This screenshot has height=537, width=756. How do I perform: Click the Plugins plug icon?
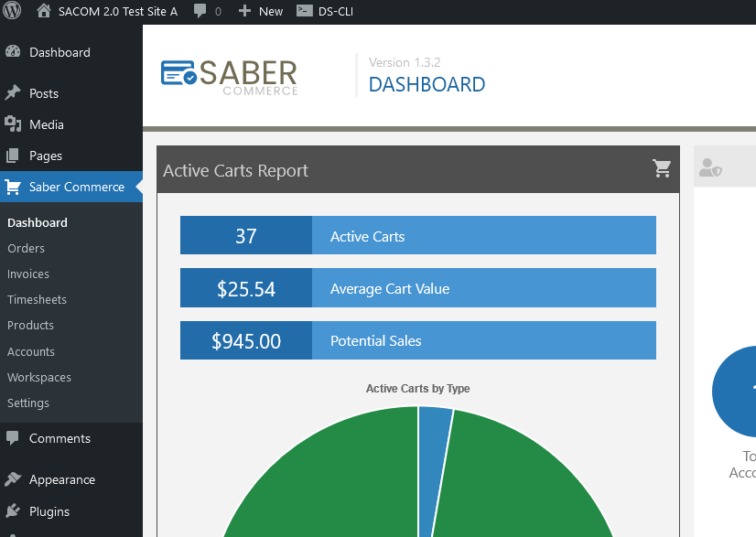click(13, 511)
